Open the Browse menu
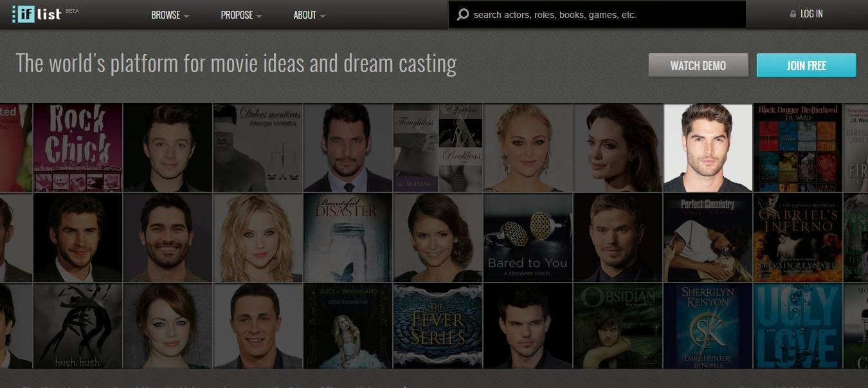The width and height of the screenshot is (868, 388). point(170,15)
